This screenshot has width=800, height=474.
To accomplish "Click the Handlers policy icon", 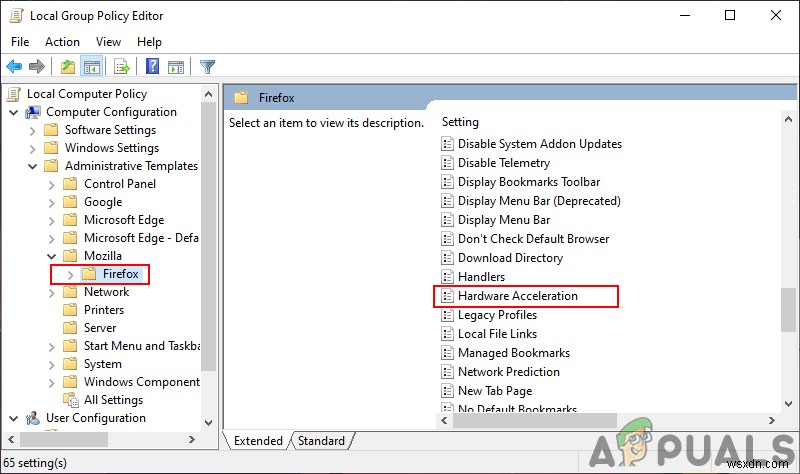I will coord(447,277).
